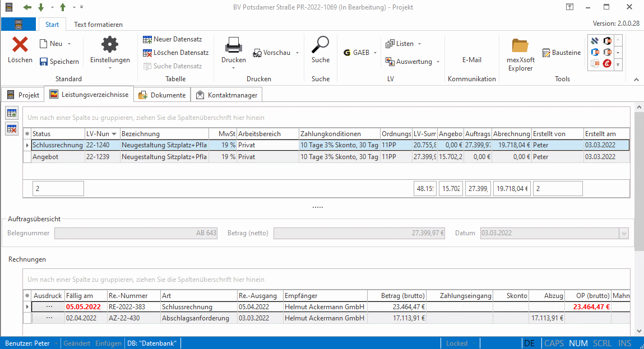This screenshot has height=349, width=644.
Task: Select the Leistungsverzeichnisse tab
Action: (89, 95)
